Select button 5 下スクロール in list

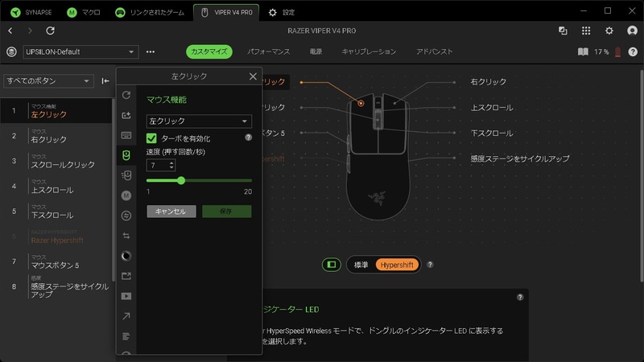pos(56,212)
